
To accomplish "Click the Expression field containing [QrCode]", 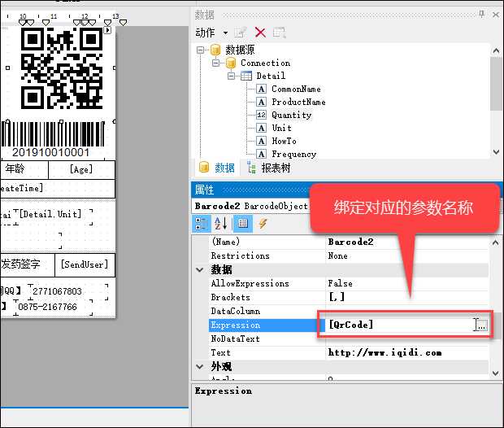I will (399, 325).
